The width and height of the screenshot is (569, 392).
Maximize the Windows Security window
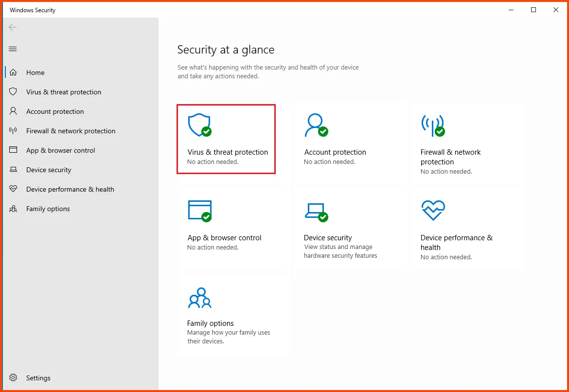point(533,10)
